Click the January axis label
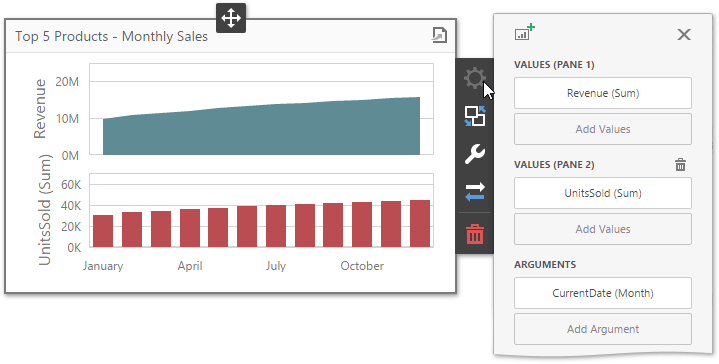This screenshot has height=364, width=719. 103,266
